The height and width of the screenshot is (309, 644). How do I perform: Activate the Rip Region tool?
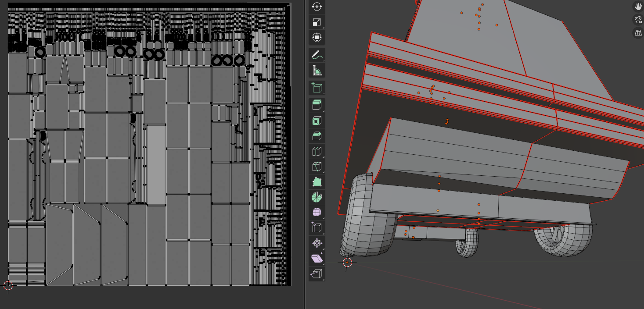click(x=317, y=274)
